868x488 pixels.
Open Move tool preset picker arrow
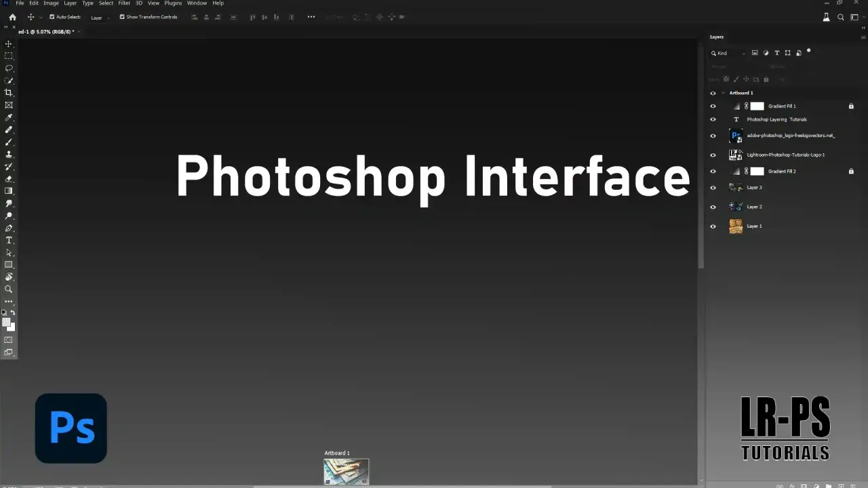[x=41, y=17]
